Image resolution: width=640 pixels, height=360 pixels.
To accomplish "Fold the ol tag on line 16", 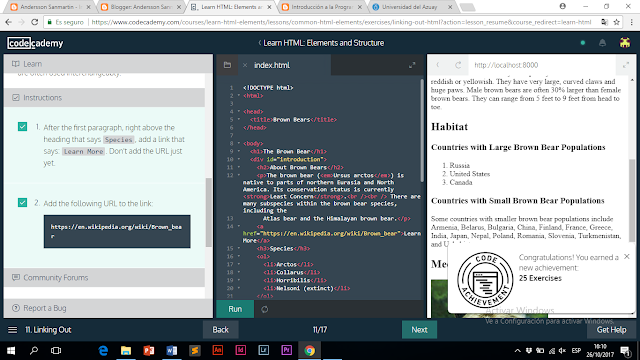I will 239,256.
